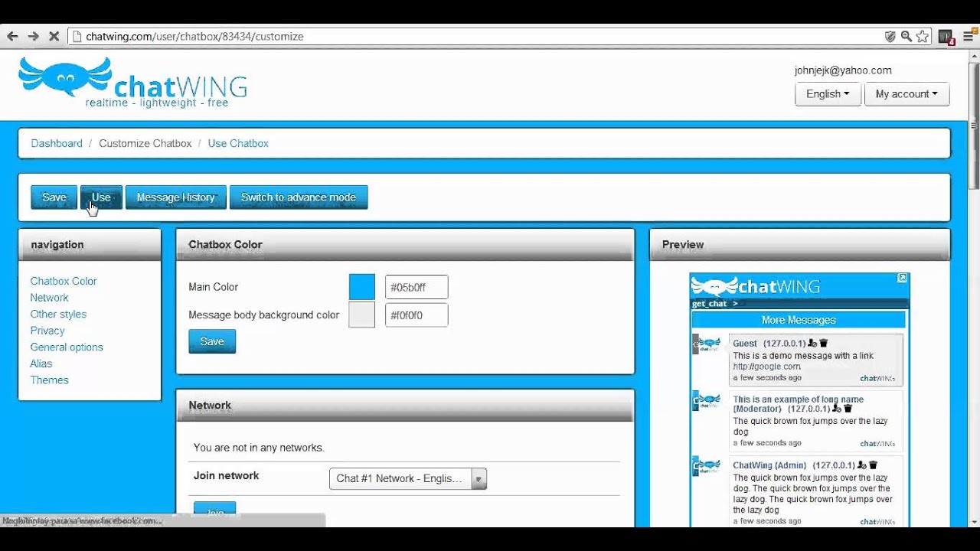Open the My account dropdown
Viewport: 980px width, 551px height.
coord(906,94)
